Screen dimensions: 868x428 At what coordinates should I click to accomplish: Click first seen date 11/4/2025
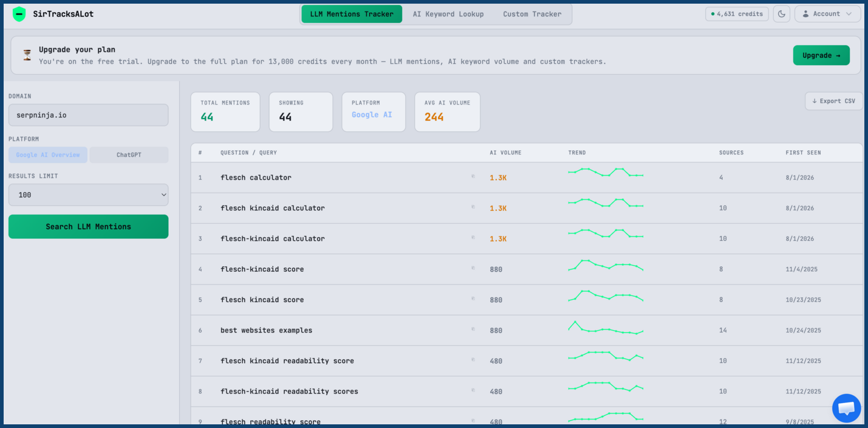click(802, 269)
